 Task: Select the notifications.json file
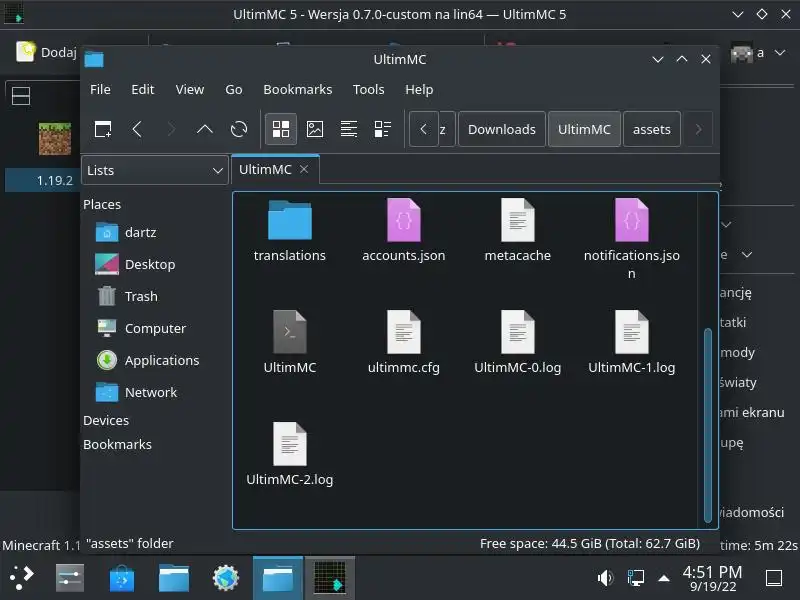coord(632,240)
